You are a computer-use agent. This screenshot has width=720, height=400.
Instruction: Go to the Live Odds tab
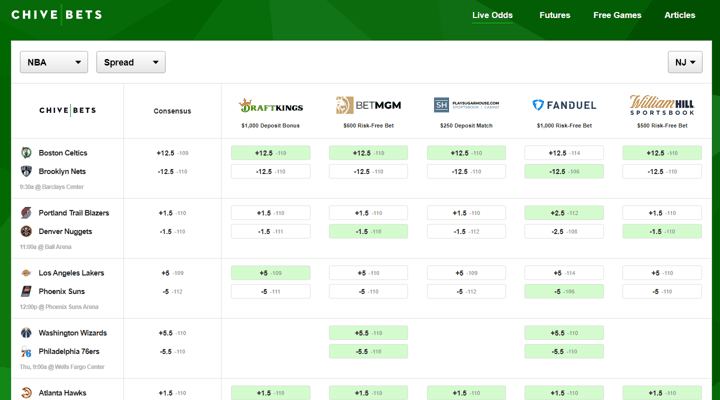coord(492,15)
